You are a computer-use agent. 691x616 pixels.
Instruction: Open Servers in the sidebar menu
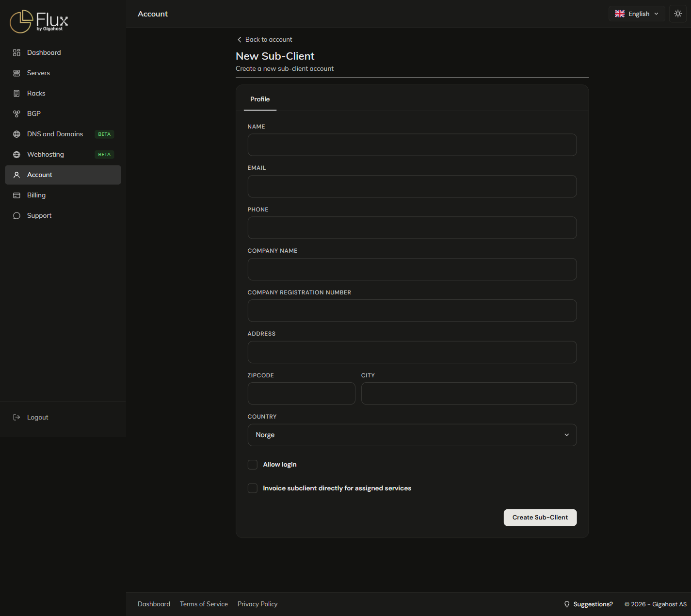pos(63,73)
